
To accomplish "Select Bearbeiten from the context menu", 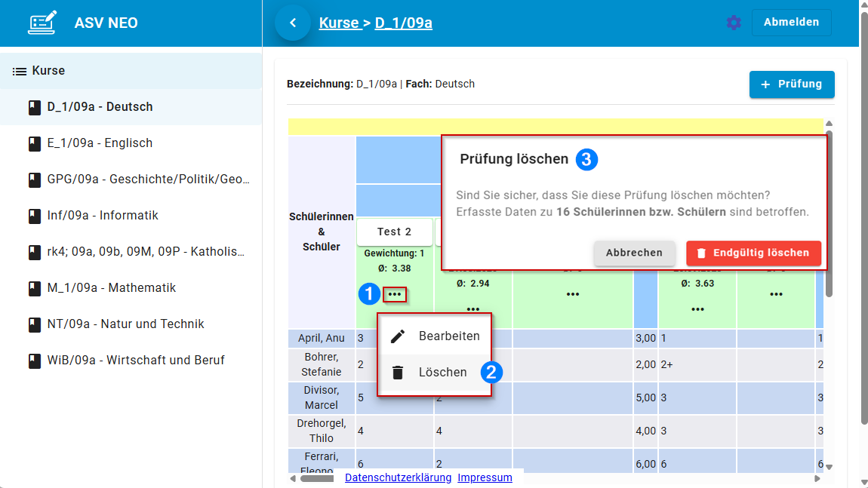I will tap(448, 336).
